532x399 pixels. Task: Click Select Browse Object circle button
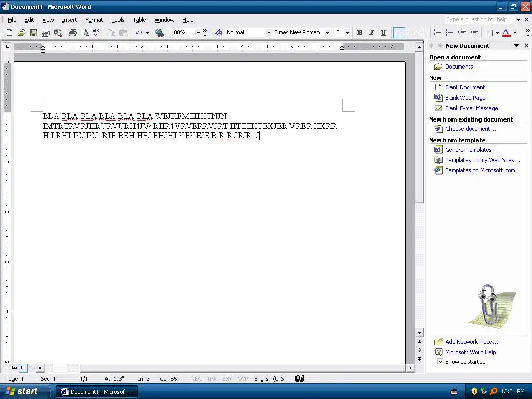pyautogui.click(x=419, y=350)
